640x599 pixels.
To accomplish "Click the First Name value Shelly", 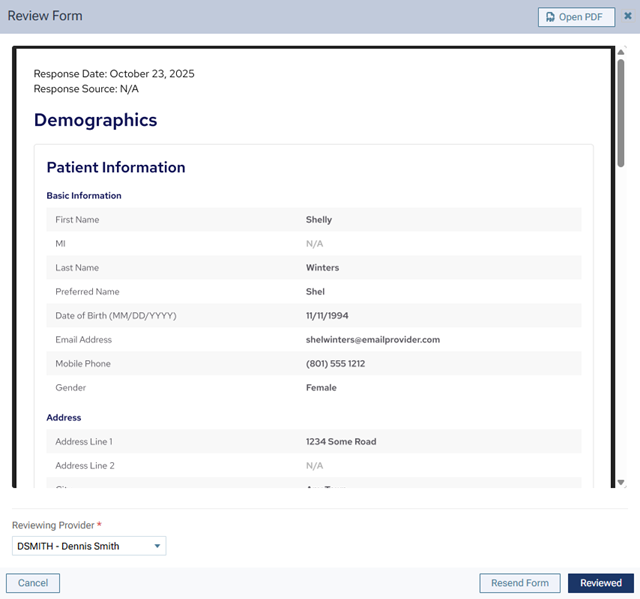I will (319, 220).
